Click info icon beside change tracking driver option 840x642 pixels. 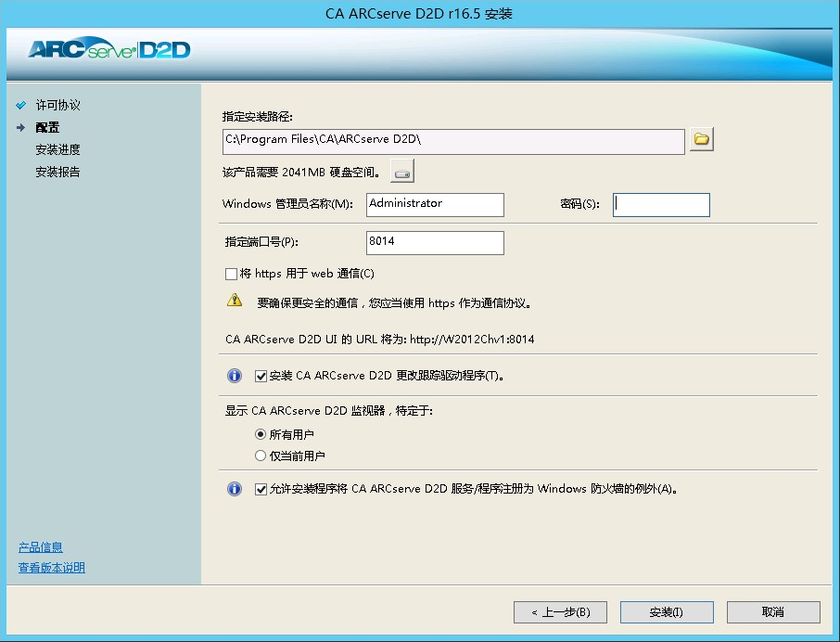[x=235, y=376]
